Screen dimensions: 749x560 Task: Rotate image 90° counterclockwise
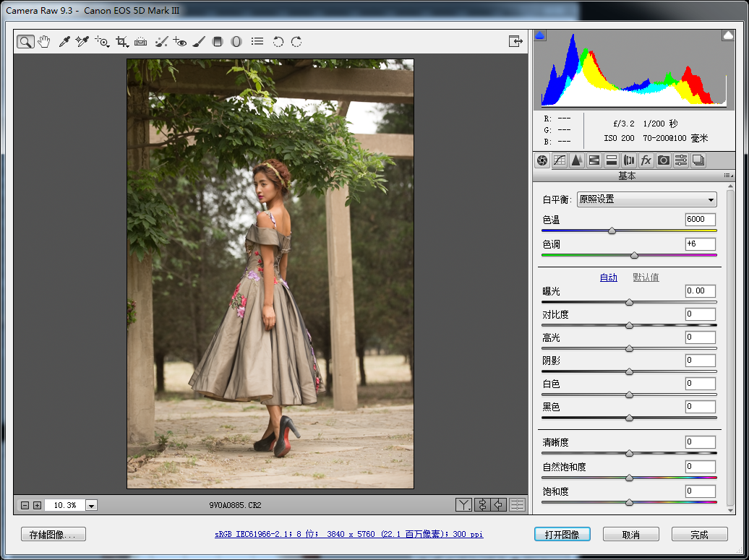(x=278, y=41)
